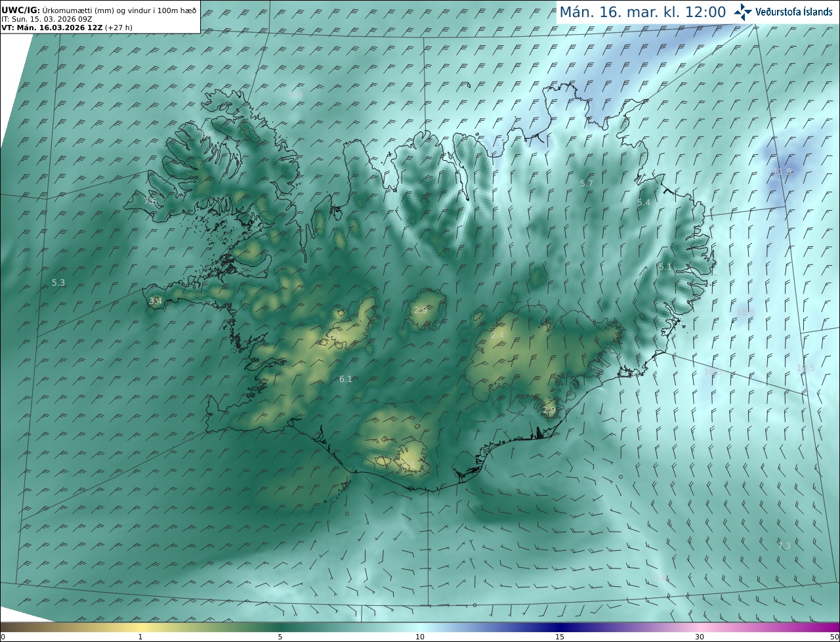Viewport: 840px width, 642px height.
Task: Click the 5.1 value near the east fjords
Action: click(x=665, y=267)
